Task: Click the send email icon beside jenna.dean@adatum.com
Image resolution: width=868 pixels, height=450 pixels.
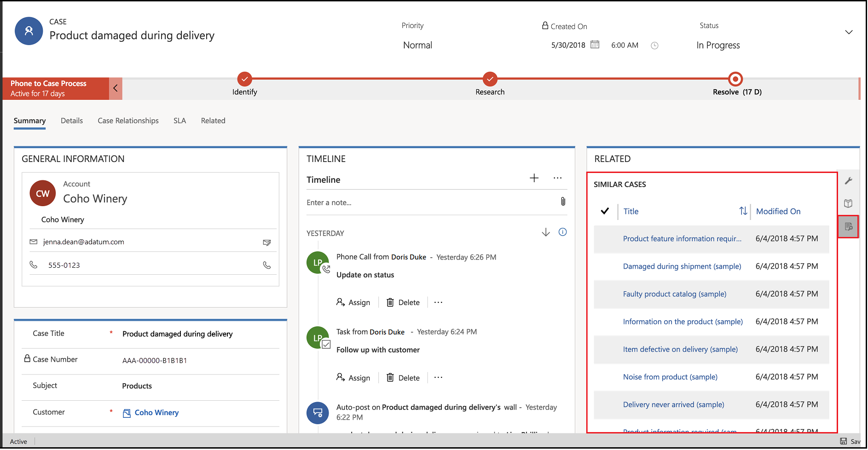Action: click(x=266, y=242)
